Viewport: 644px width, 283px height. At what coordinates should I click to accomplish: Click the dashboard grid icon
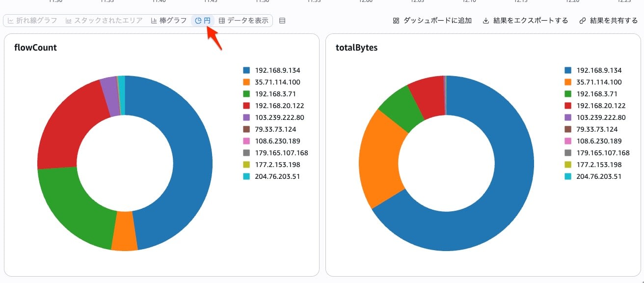pyautogui.click(x=396, y=21)
